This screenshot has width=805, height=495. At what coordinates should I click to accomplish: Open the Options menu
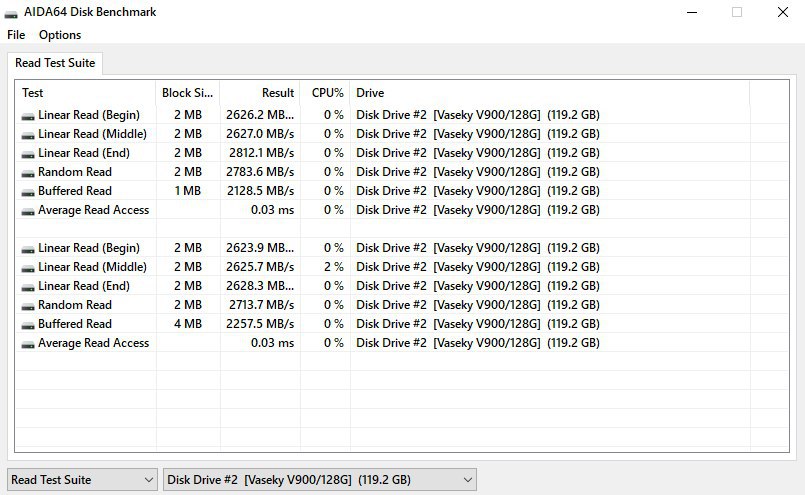coord(60,35)
